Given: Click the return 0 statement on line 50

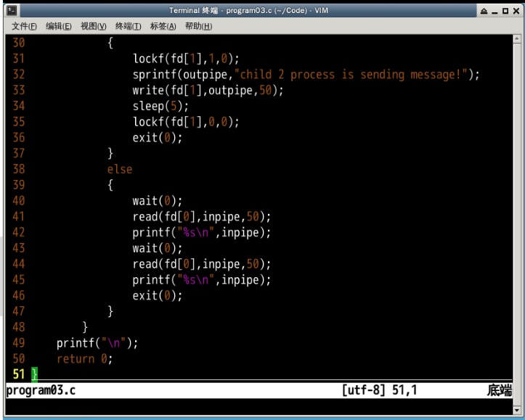Looking at the screenshot, I should 84,358.
